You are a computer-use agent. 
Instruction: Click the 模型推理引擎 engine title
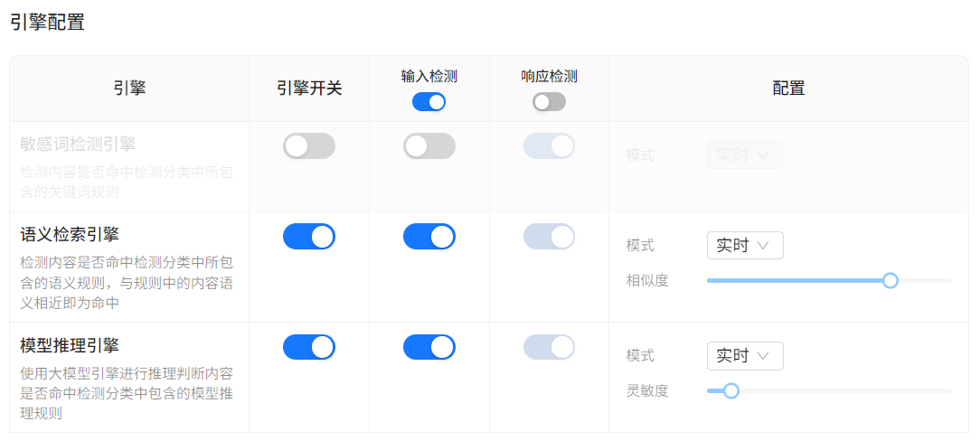[70, 346]
